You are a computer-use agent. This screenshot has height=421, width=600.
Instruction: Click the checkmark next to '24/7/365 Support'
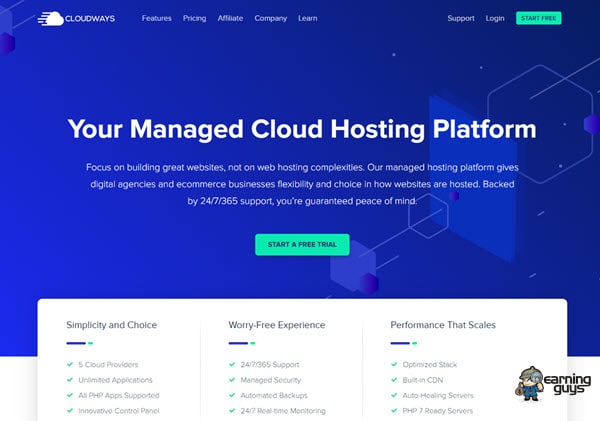pyautogui.click(x=232, y=364)
